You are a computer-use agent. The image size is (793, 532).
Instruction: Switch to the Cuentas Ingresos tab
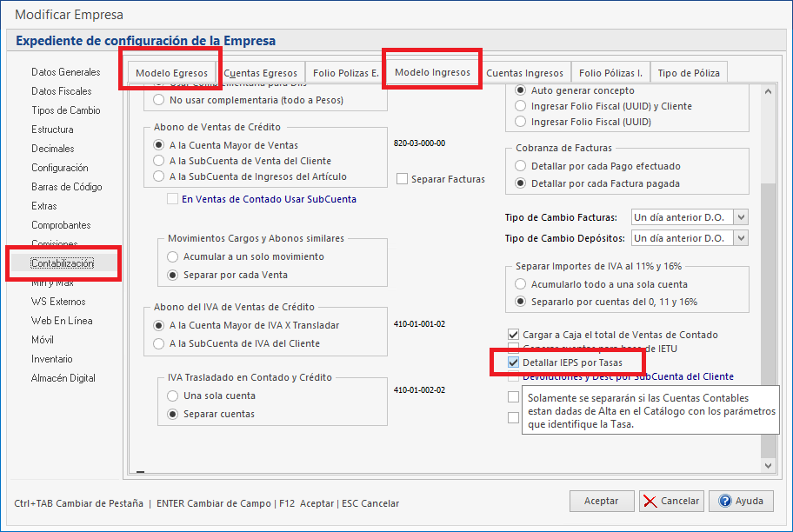point(524,73)
